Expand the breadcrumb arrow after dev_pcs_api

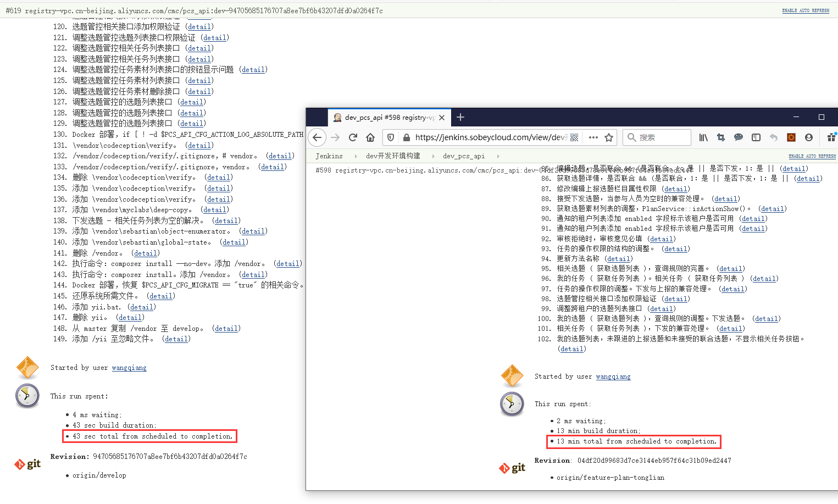pyautogui.click(x=498, y=156)
